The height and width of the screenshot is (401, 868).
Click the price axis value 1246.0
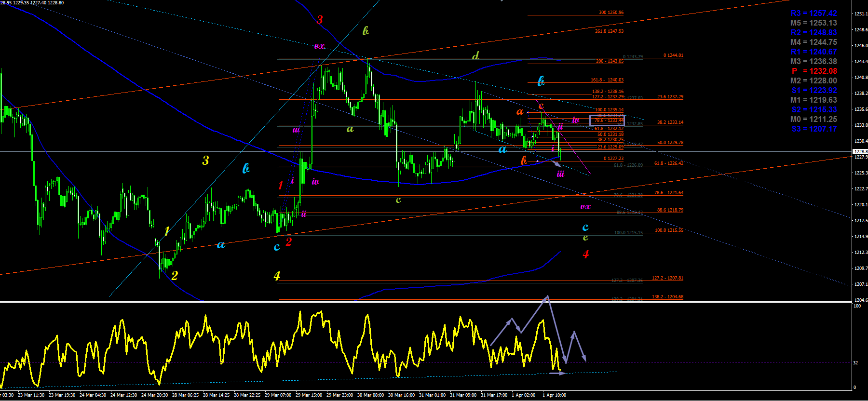861,46
